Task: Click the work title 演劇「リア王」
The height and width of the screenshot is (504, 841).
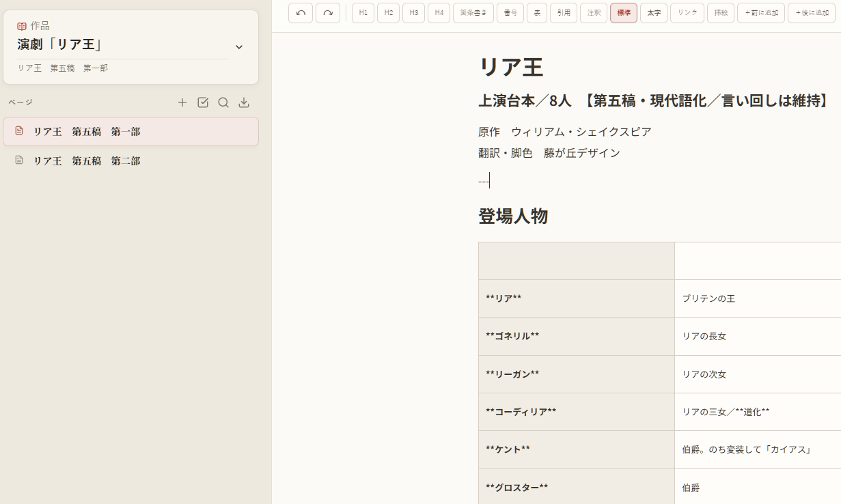Action: (x=60, y=45)
